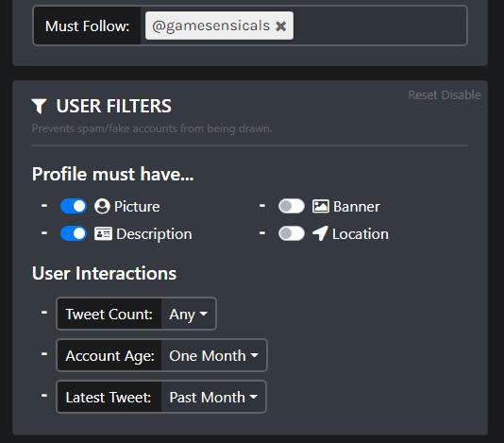Open the Tweet Count Any dropdown
This screenshot has width=504, height=443.
click(189, 314)
